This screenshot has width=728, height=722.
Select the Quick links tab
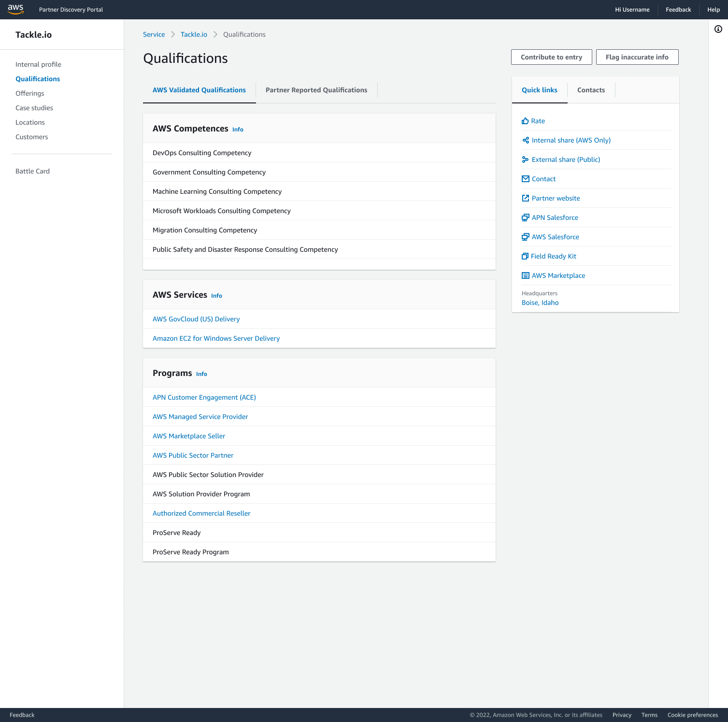pos(540,90)
